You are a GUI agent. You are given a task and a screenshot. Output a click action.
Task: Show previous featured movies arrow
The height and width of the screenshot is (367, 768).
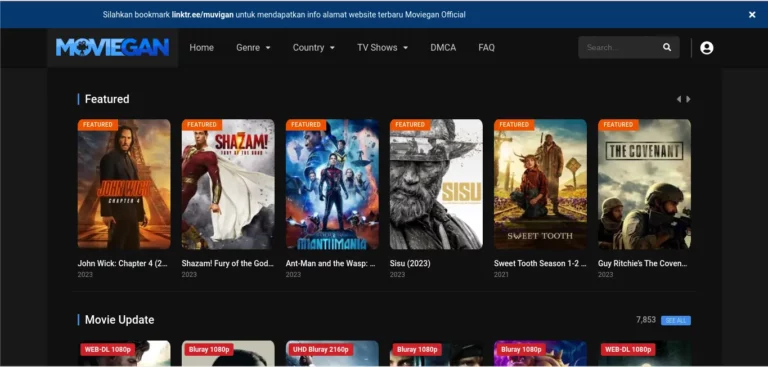(x=678, y=99)
